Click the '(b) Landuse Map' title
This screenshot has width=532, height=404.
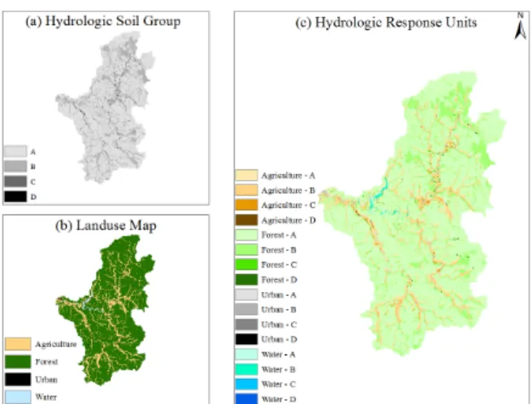click(106, 226)
